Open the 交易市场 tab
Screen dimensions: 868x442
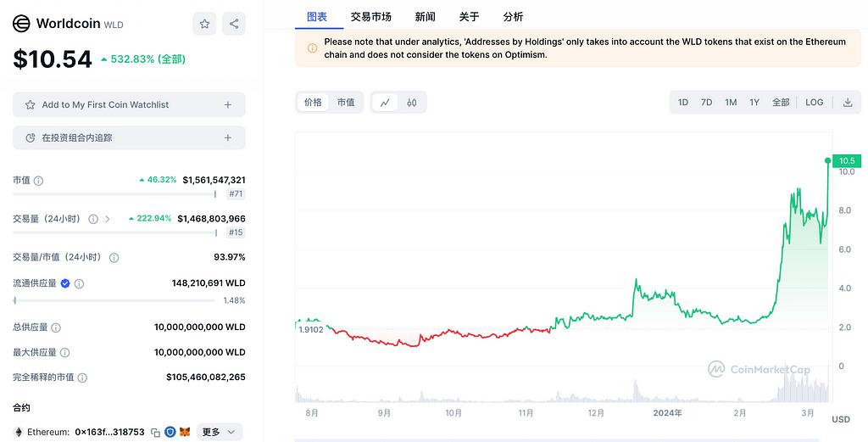click(370, 17)
